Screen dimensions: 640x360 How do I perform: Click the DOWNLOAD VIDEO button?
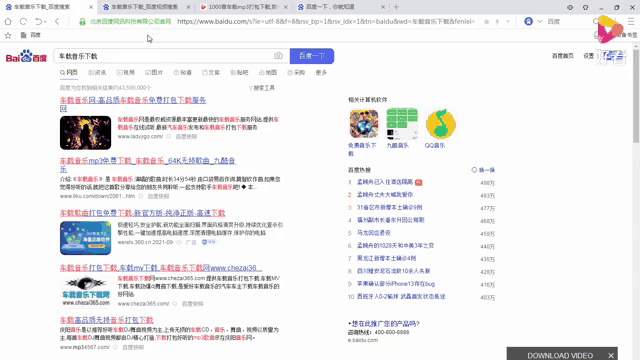point(560,356)
